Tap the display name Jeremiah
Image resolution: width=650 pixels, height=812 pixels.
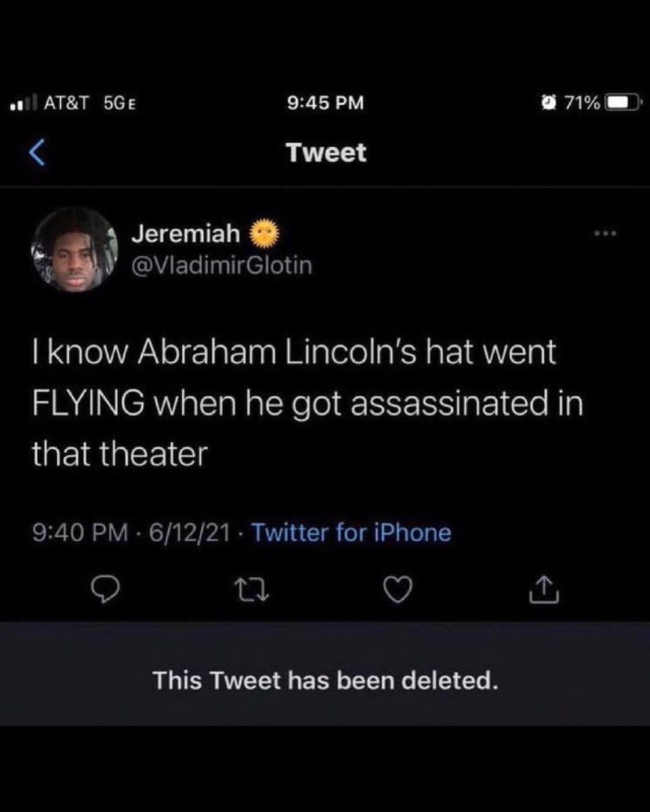point(185,233)
